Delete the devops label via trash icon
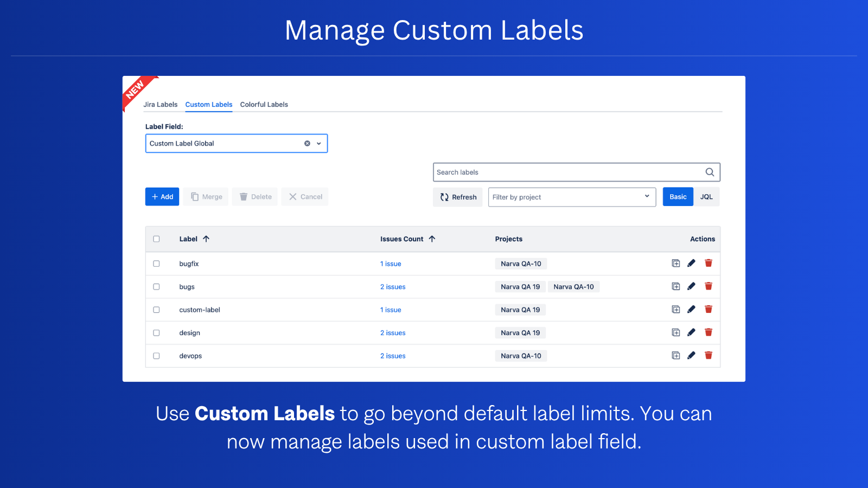The width and height of the screenshot is (868, 488). [709, 355]
